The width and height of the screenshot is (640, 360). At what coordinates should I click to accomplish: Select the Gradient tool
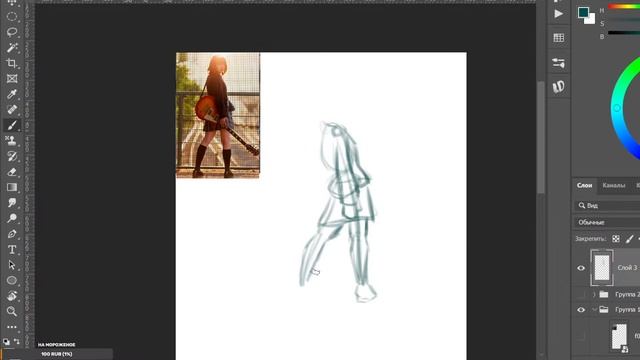point(12,187)
